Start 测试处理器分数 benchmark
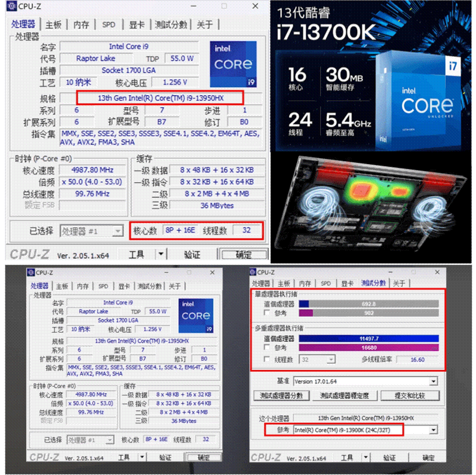Image resolution: width=476 pixels, height=475 pixels. pos(282,395)
